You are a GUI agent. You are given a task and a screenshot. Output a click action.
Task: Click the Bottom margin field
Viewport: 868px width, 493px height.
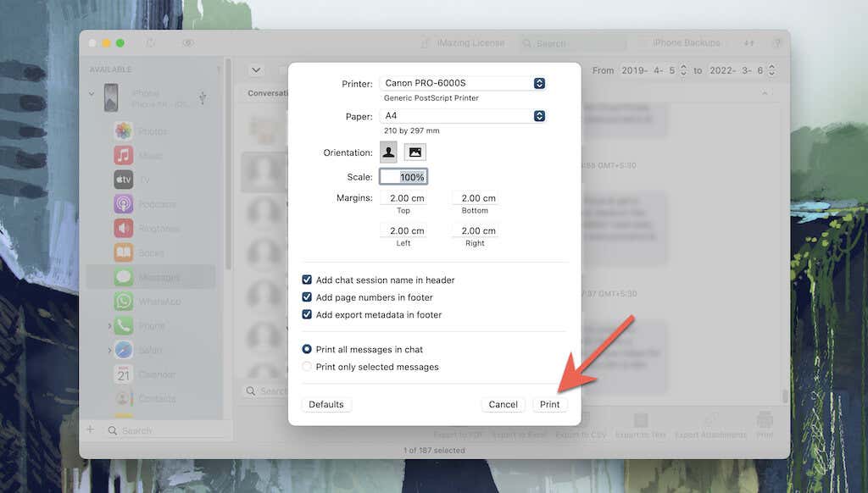[475, 198]
